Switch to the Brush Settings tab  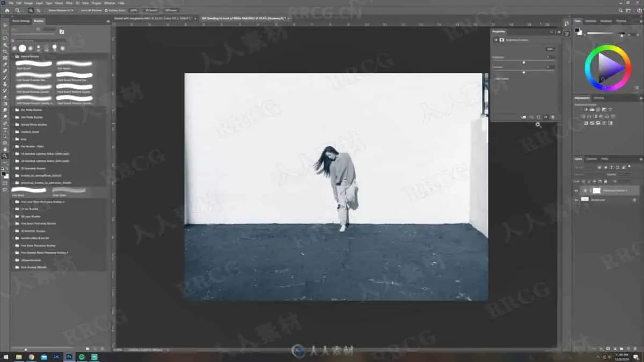pos(21,21)
